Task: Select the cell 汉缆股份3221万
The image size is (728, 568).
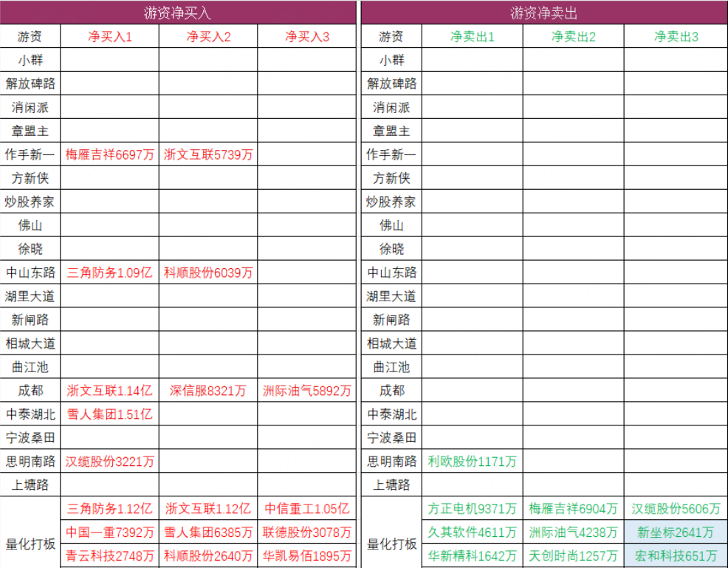Action: (x=110, y=461)
